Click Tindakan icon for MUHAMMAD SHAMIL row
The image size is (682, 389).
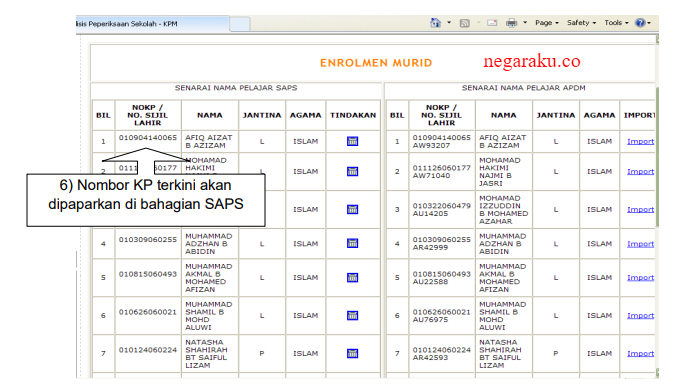pyautogui.click(x=352, y=315)
